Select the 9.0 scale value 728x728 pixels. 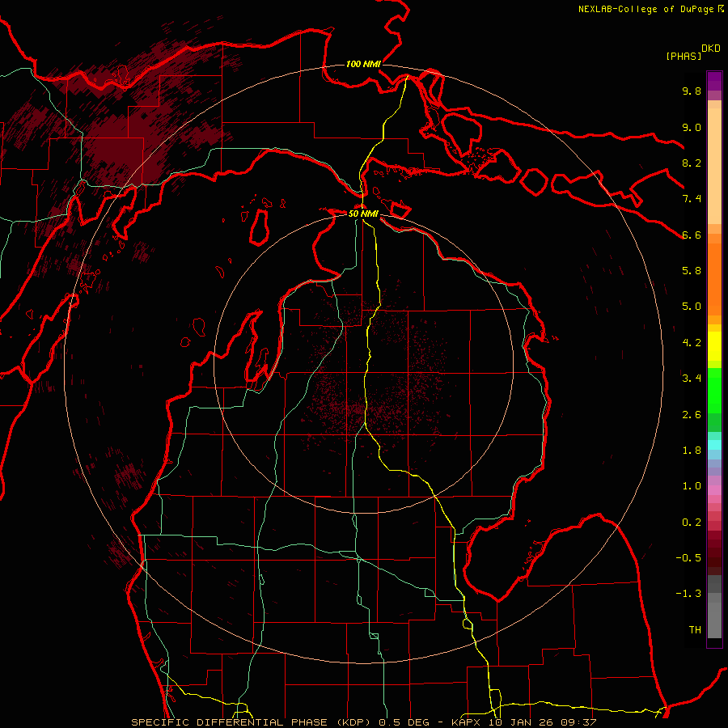(692, 127)
